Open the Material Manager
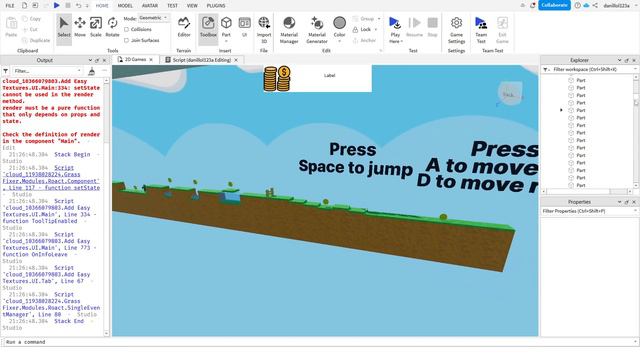Viewport: 640px width, 360px height. pyautogui.click(x=289, y=29)
